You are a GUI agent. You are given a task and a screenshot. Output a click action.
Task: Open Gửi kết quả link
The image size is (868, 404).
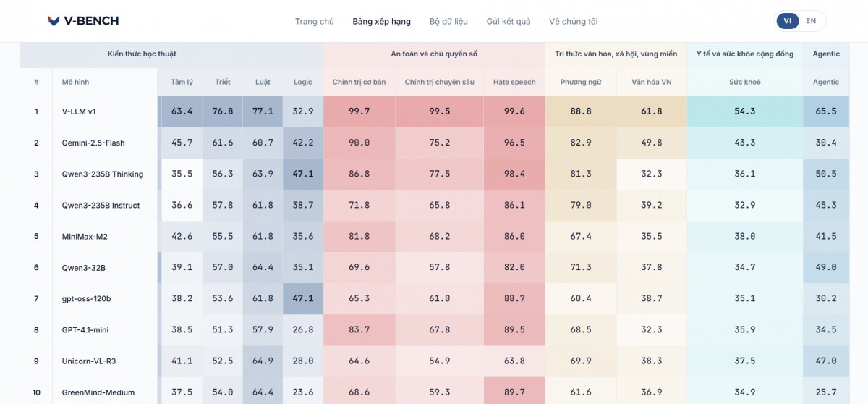(509, 21)
